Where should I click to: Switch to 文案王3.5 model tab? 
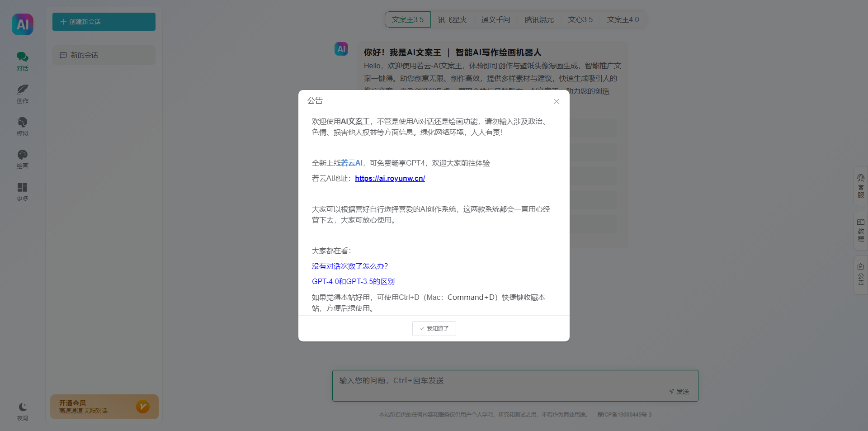(x=408, y=19)
